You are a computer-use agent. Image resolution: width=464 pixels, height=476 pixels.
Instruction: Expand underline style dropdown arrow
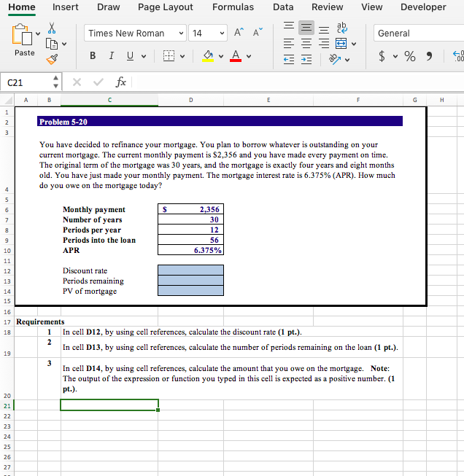(144, 56)
